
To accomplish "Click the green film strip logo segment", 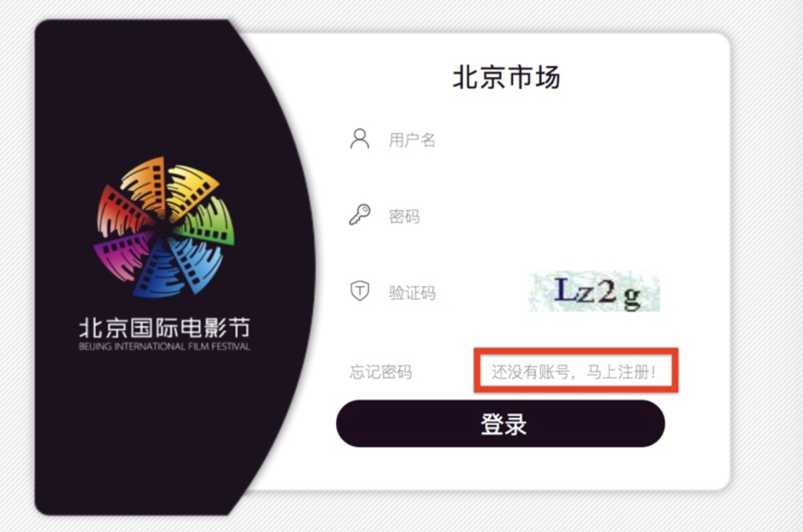I will (209, 222).
